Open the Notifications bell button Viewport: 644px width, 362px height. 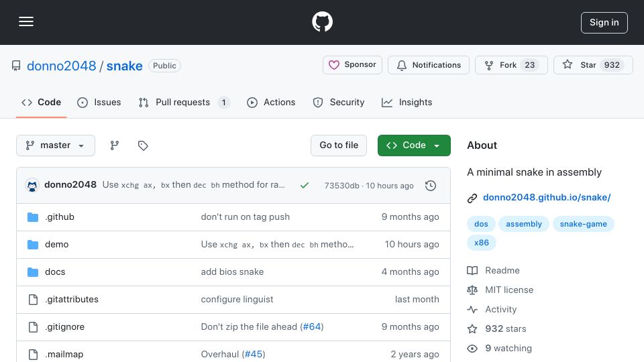429,65
